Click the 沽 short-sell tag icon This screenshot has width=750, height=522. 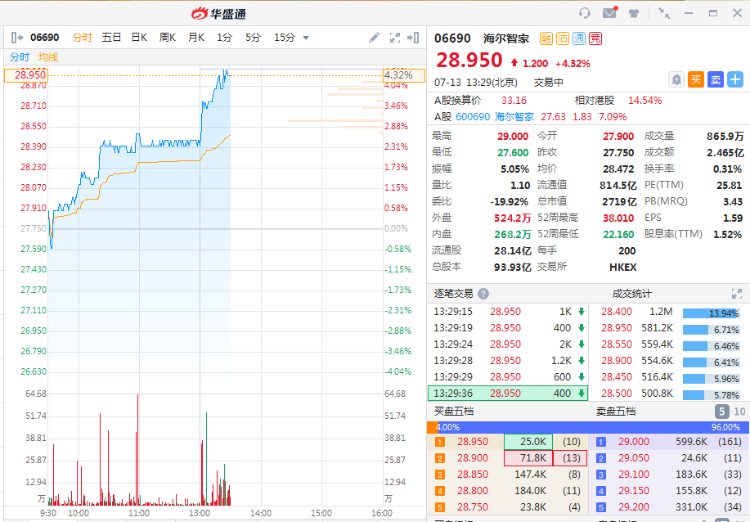(x=562, y=38)
